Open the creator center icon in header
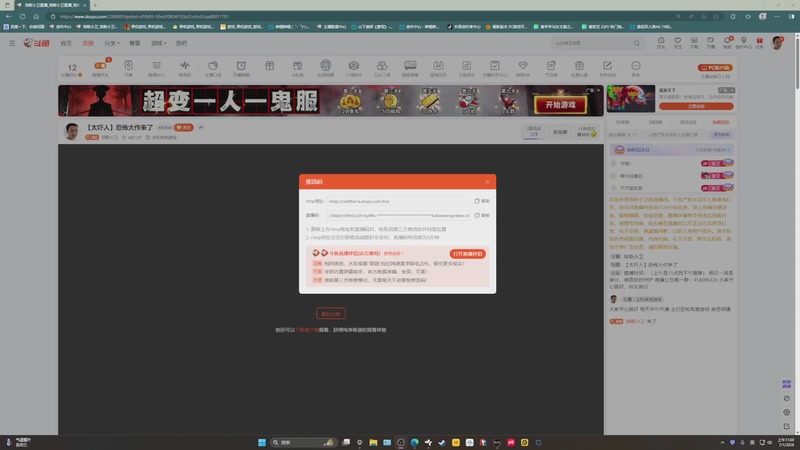The height and width of the screenshot is (450, 800). pos(743,42)
